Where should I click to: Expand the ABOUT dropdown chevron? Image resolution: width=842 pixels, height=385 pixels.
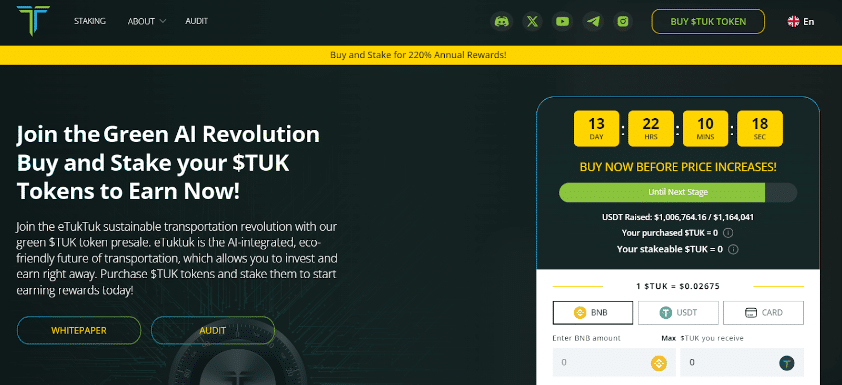click(x=163, y=21)
